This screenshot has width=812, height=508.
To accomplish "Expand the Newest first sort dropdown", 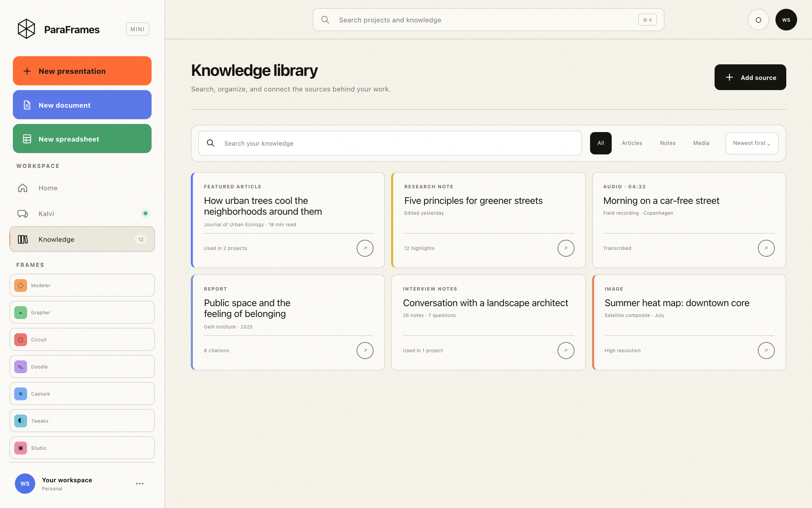I will [x=752, y=143].
